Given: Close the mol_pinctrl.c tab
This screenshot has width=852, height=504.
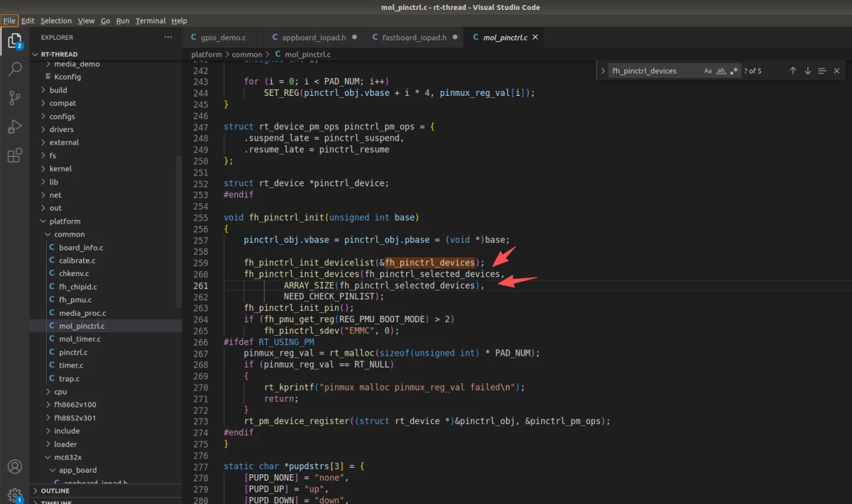Looking at the screenshot, I should (535, 37).
